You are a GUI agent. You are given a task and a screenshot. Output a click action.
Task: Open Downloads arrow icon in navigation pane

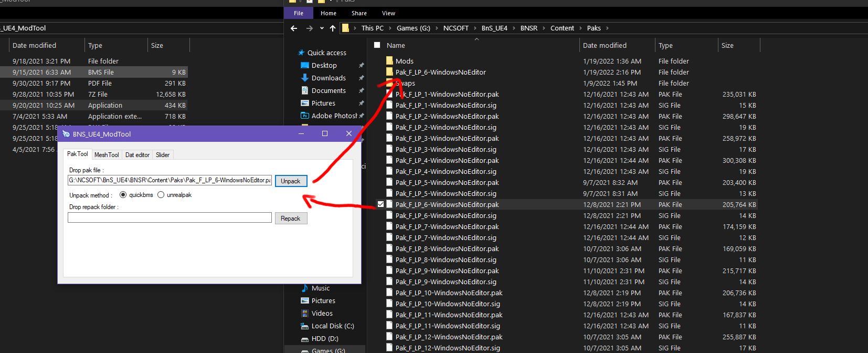[x=305, y=78]
